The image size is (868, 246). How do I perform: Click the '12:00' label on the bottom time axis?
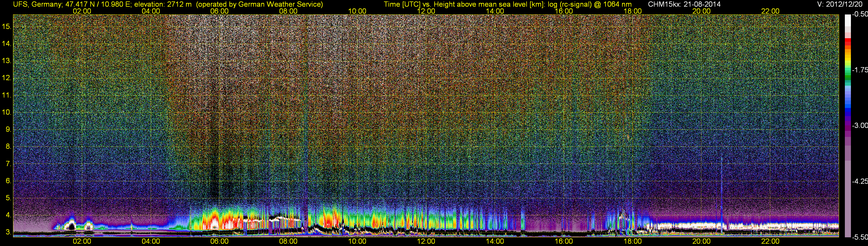point(426,241)
